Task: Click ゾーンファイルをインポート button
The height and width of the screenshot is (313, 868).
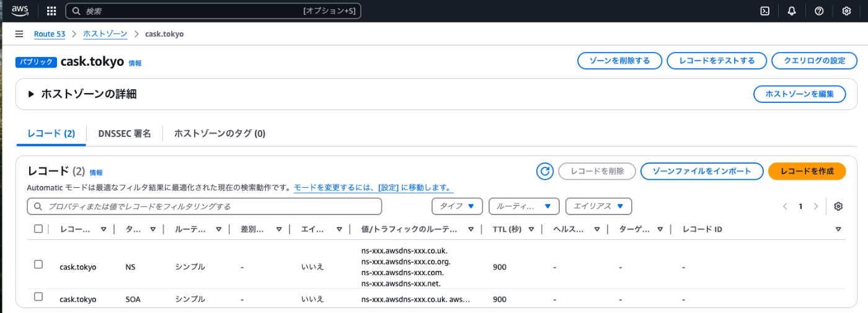Action: pos(701,172)
